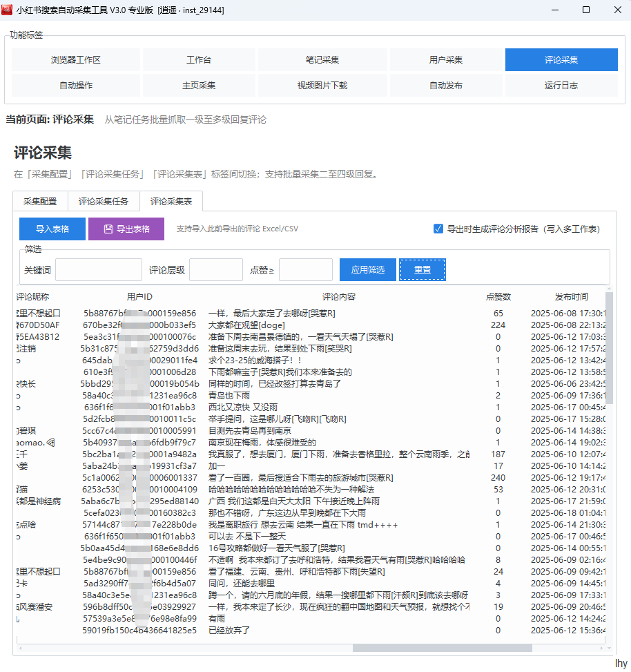Viewport: 631px width, 672px height.
Task: Click scroll right arrow of horizontal scrollbar
Action: [601, 648]
